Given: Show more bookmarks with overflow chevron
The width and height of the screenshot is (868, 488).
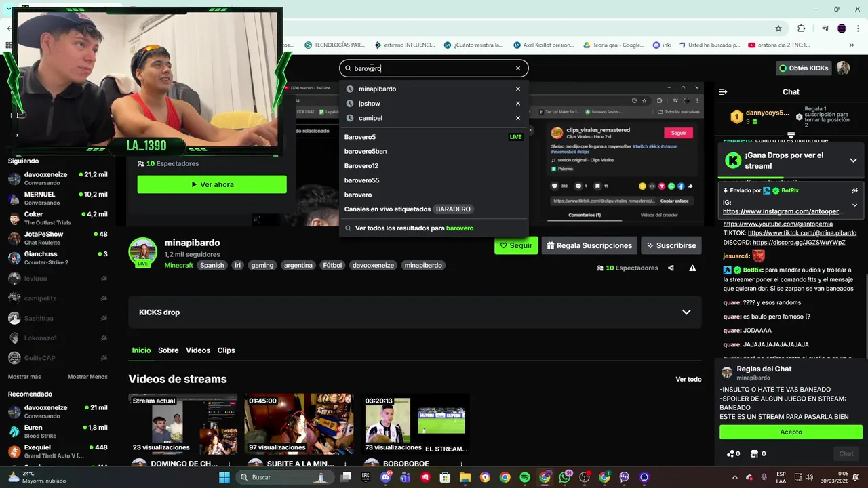Looking at the screenshot, I should (x=852, y=45).
